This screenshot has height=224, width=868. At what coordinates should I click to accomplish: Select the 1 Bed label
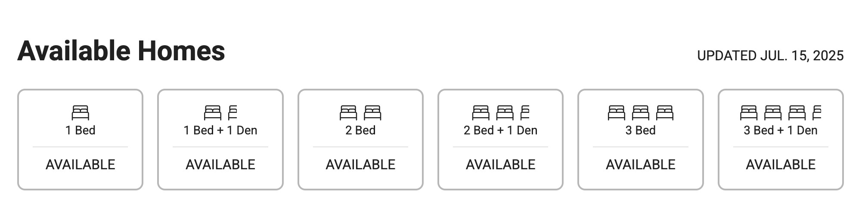tap(80, 131)
